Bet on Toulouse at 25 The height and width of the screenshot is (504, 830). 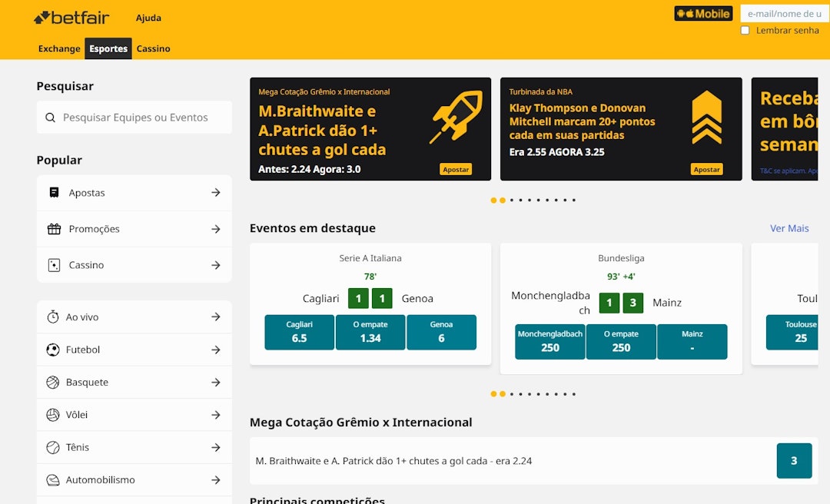point(792,333)
